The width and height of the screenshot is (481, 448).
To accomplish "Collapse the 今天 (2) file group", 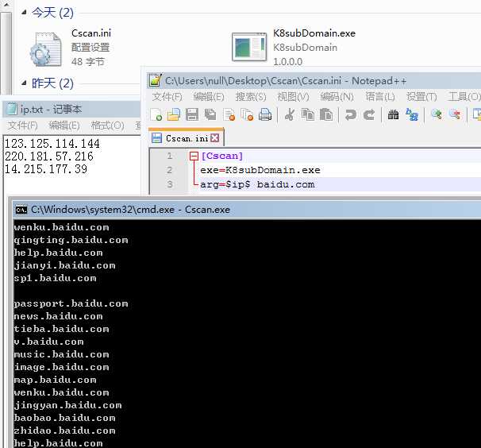I will 24,12.
